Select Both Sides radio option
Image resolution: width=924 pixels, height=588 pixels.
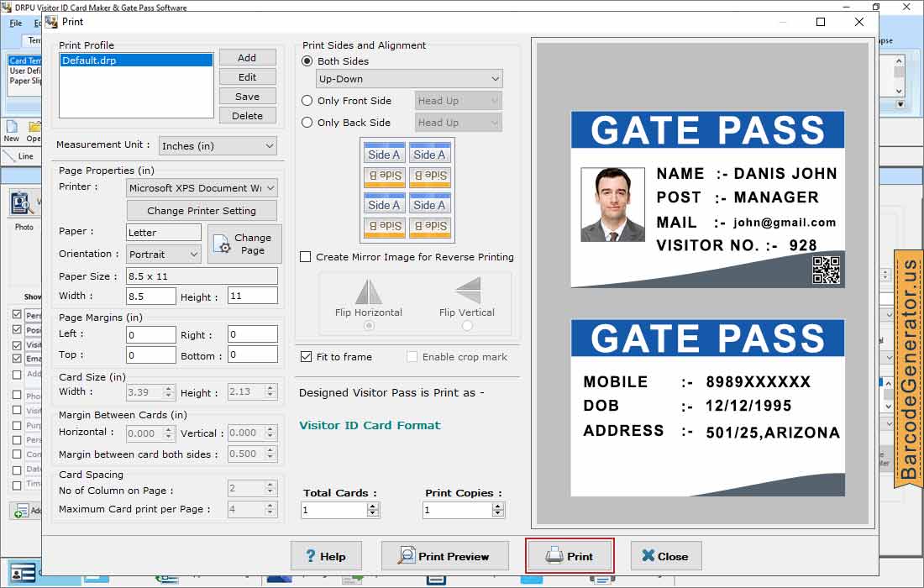pyautogui.click(x=307, y=61)
